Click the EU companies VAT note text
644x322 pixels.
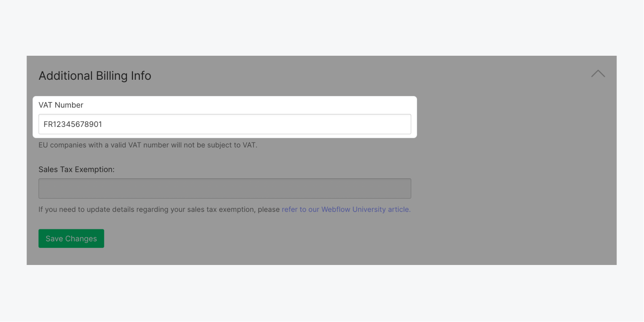[x=148, y=145]
